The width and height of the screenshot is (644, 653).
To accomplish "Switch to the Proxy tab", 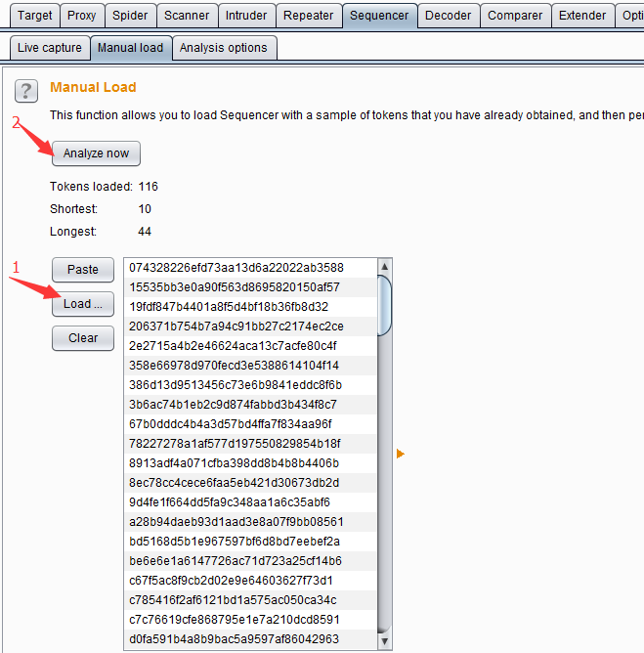I will point(82,16).
